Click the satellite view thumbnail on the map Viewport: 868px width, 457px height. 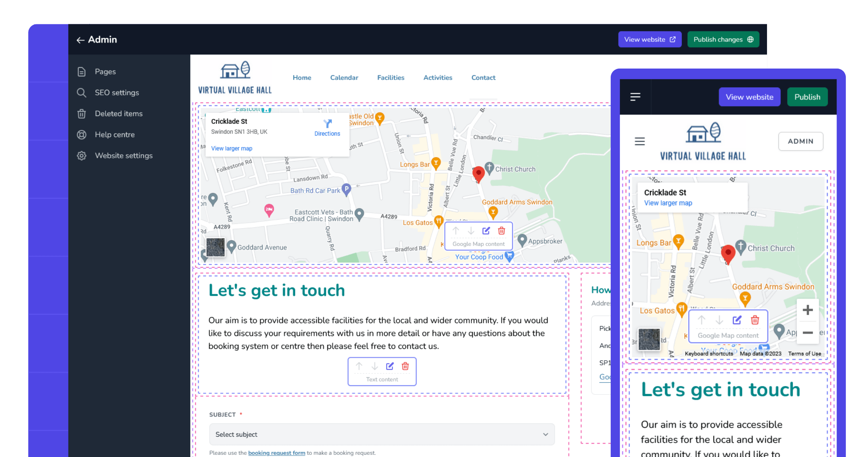pos(215,247)
